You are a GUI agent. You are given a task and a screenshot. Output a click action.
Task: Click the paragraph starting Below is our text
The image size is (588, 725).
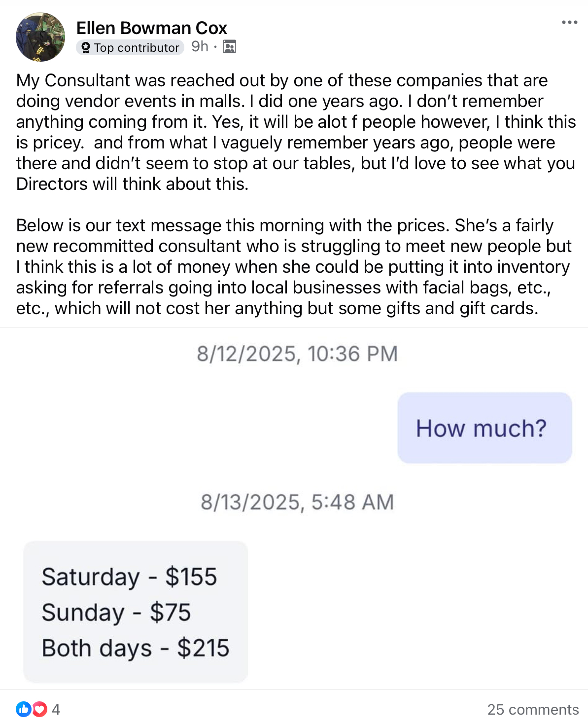click(294, 267)
